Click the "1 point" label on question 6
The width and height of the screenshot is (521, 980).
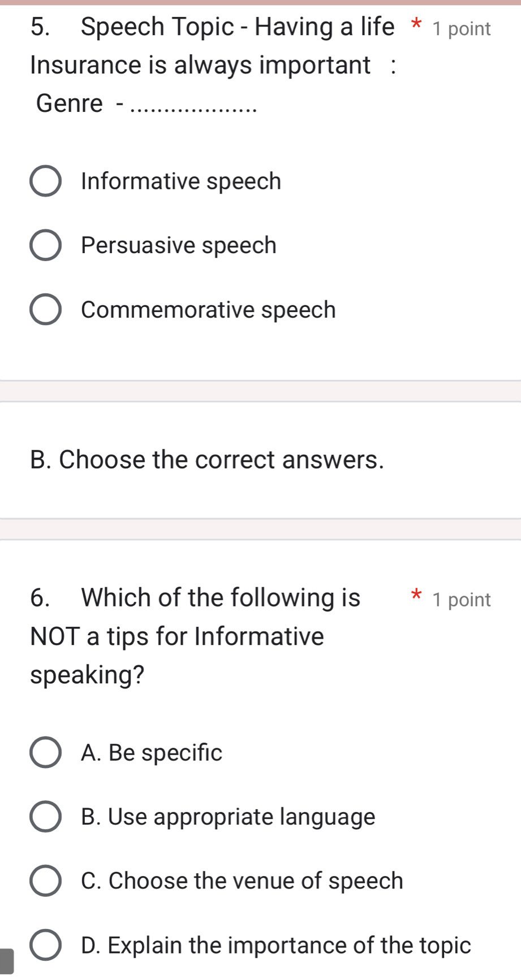click(x=460, y=600)
